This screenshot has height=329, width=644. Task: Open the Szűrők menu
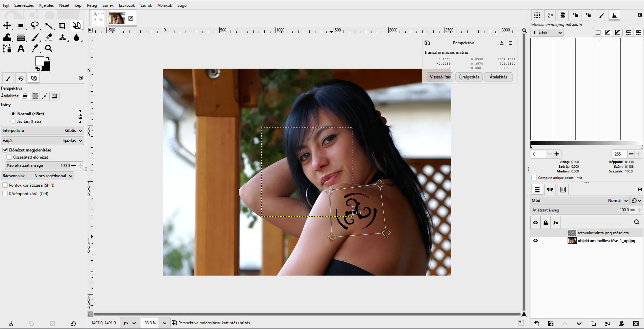146,5
